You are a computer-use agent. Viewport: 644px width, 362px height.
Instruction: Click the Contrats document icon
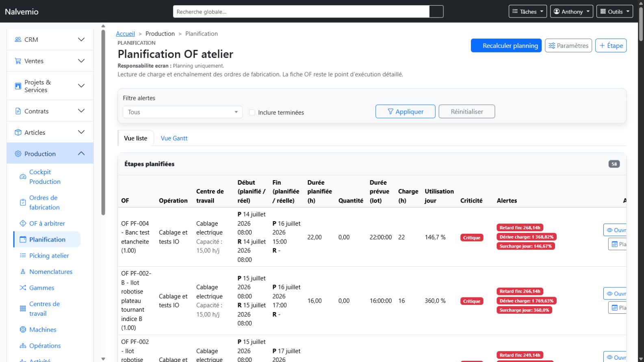[x=18, y=111]
